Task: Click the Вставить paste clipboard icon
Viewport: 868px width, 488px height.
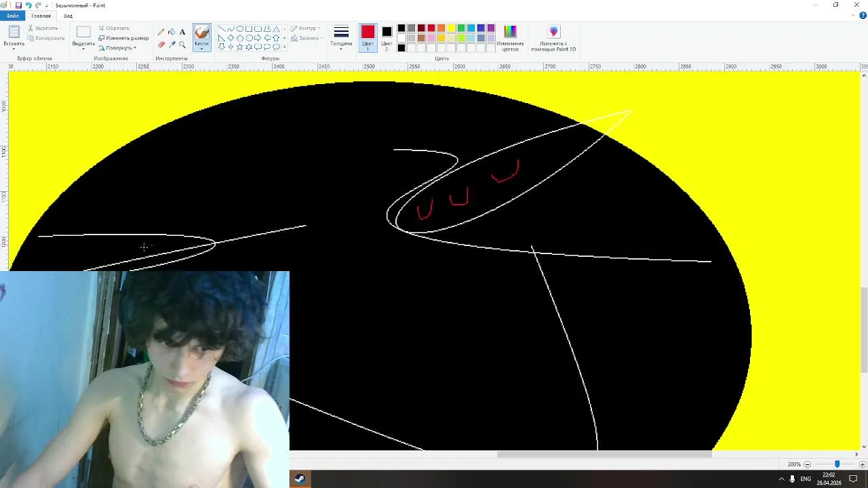Action: pos(14,32)
